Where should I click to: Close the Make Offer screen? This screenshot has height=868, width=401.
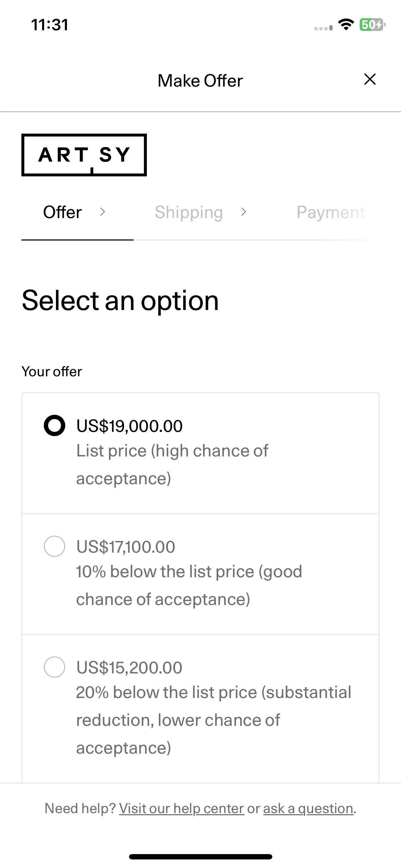pyautogui.click(x=370, y=79)
